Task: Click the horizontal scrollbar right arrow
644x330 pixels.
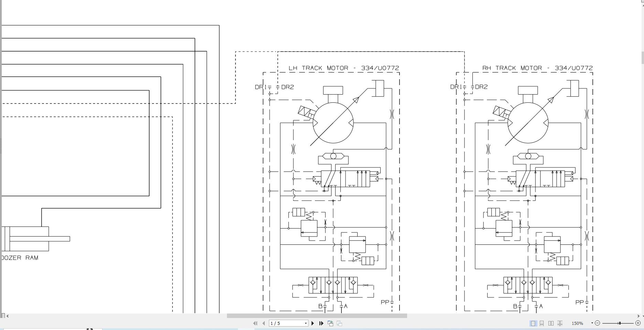Action: [x=638, y=316]
